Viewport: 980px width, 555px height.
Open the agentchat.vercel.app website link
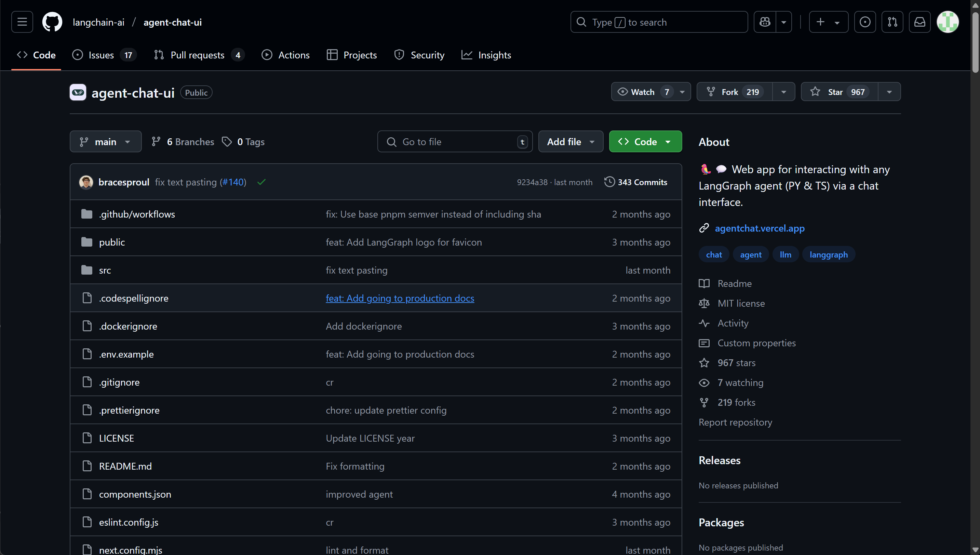[x=760, y=228]
